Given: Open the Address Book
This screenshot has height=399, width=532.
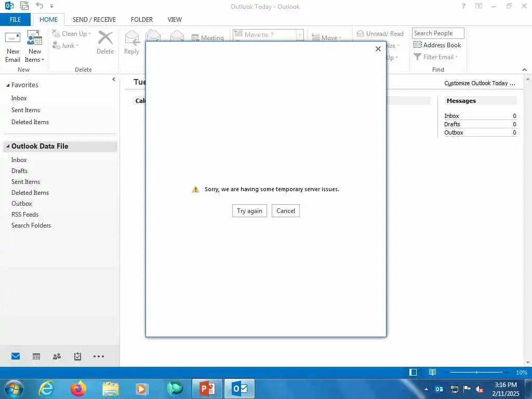Looking at the screenshot, I should pyautogui.click(x=437, y=45).
